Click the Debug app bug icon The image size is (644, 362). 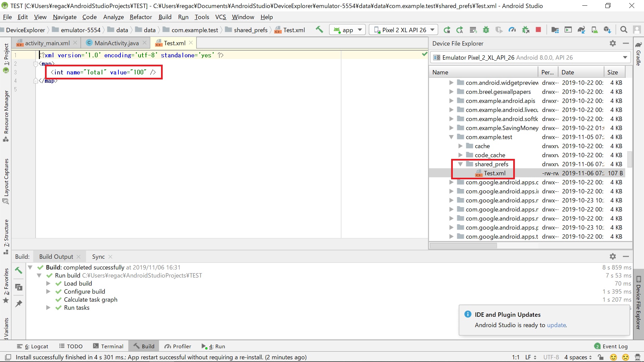coord(486,30)
